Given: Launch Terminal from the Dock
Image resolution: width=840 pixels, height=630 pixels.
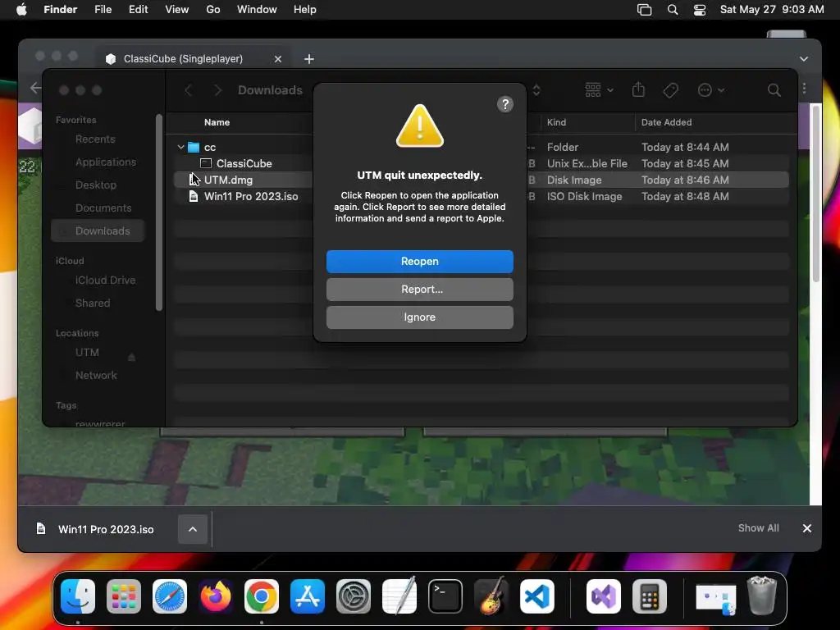Looking at the screenshot, I should tap(445, 596).
